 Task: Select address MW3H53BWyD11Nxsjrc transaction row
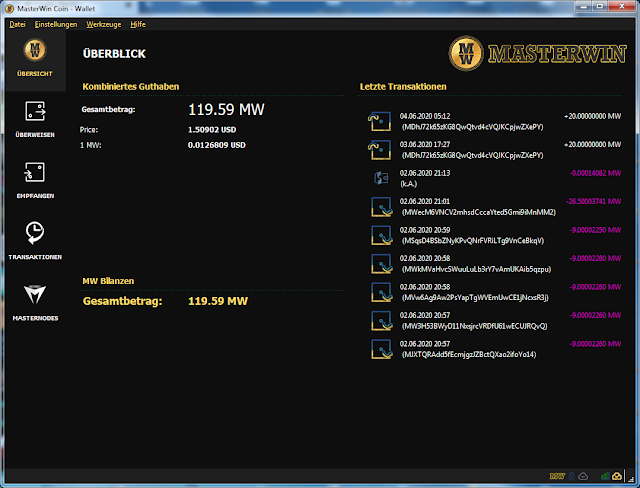coord(474,326)
